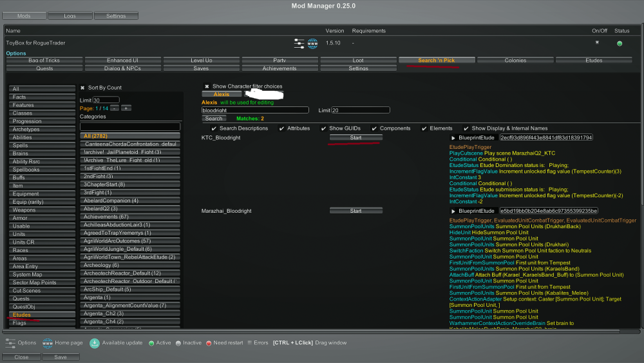The height and width of the screenshot is (363, 644).
Task: Click the bloodright search text field
Action: 255,110
